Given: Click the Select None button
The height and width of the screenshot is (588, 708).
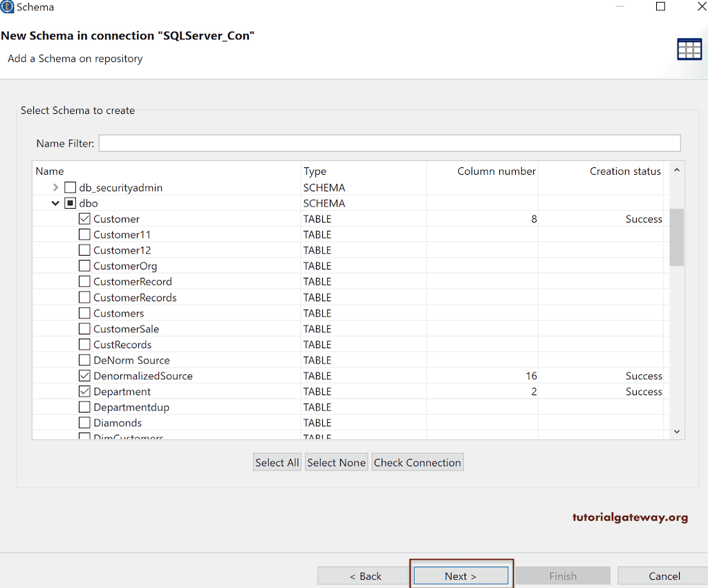Looking at the screenshot, I should [x=336, y=462].
